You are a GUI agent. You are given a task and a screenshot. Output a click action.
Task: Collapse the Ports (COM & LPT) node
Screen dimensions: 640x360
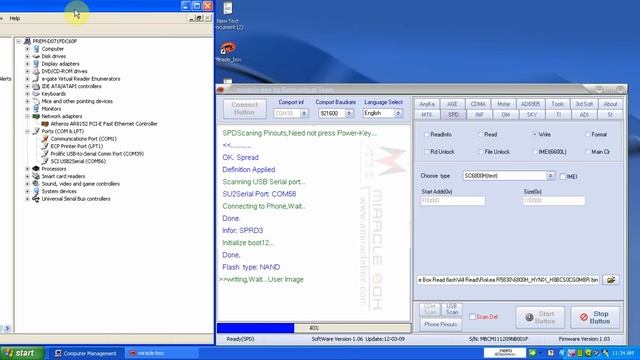coord(27,131)
